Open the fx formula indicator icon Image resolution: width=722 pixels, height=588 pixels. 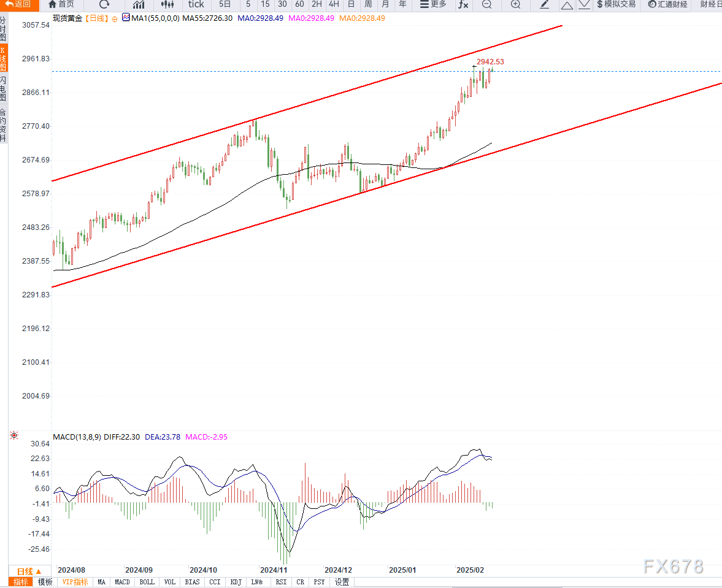[463, 5]
